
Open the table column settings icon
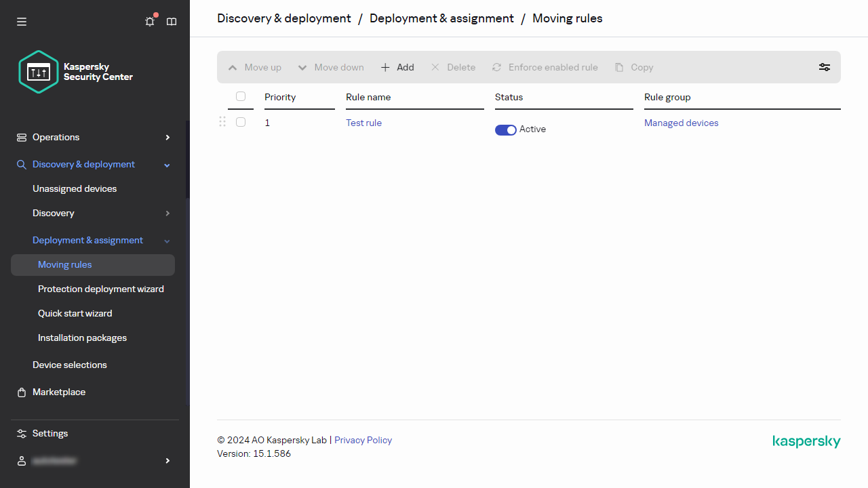[824, 67]
